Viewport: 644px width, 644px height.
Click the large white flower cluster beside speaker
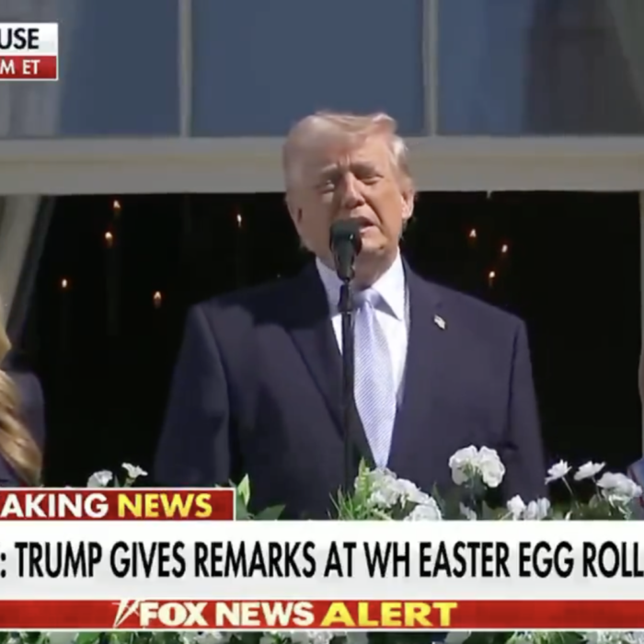coord(477,466)
